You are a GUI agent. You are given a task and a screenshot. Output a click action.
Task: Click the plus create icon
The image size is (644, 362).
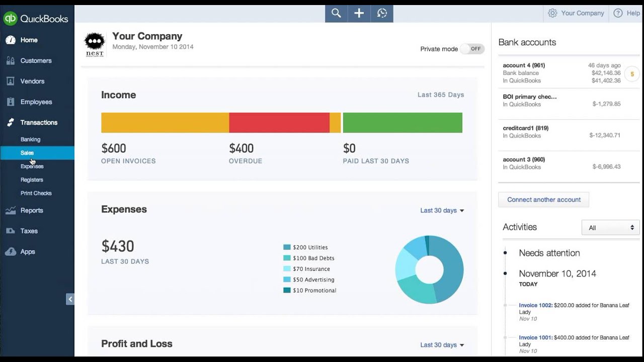359,14
